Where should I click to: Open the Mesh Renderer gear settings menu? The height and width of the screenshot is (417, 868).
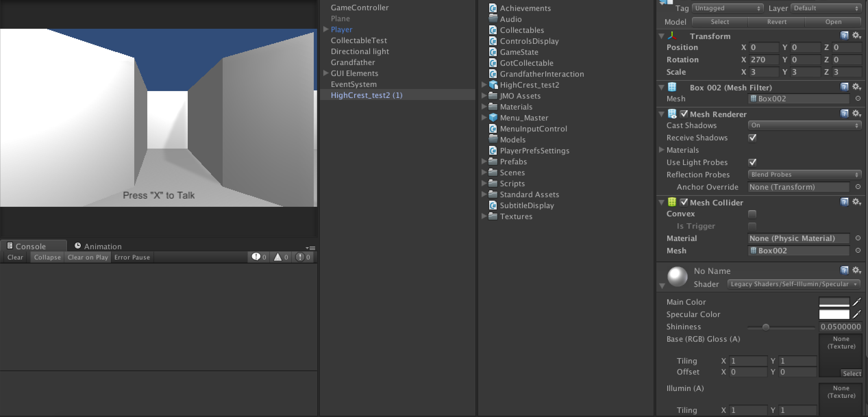click(856, 114)
